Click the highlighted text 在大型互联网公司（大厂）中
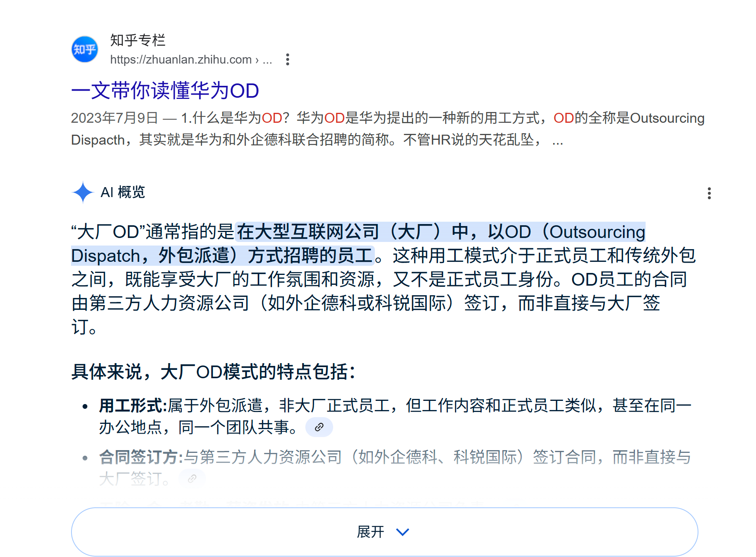Viewport: 756px width, 557px height. pyautogui.click(x=353, y=232)
